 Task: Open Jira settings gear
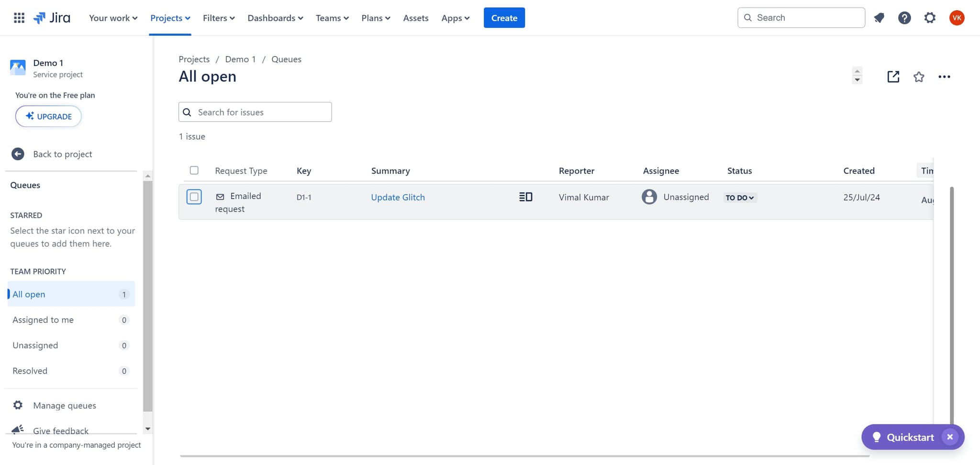pyautogui.click(x=930, y=18)
